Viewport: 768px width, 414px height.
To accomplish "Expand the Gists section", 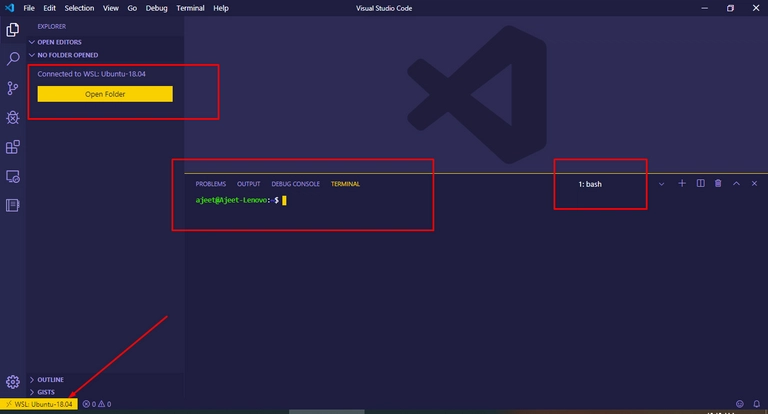I will click(42, 392).
